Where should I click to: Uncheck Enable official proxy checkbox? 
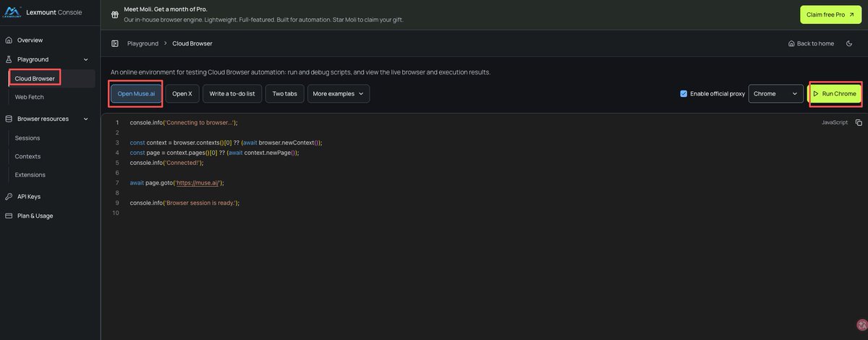684,93
